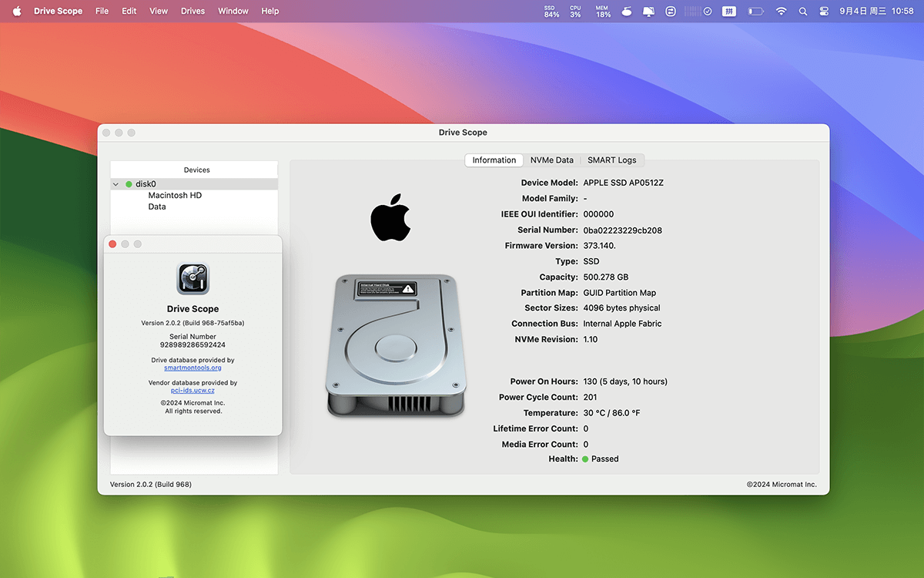The image size is (924, 578).
Task: Open the Drive Scope application menu
Action: [59, 12]
